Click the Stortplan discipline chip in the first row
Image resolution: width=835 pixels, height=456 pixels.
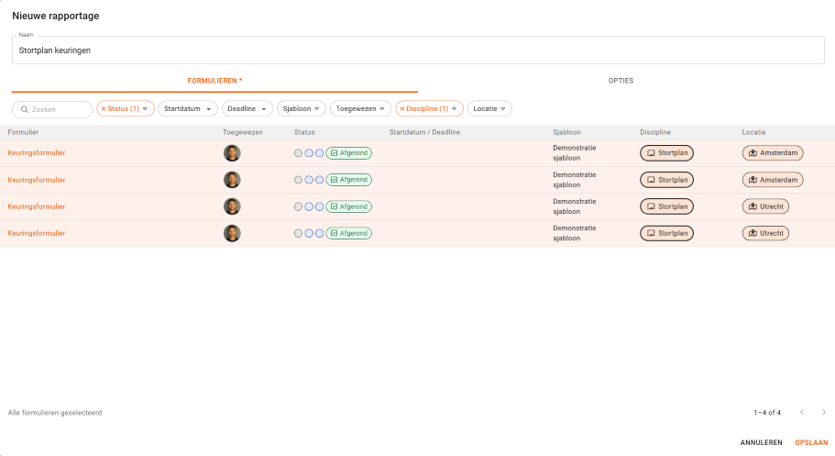coord(666,153)
